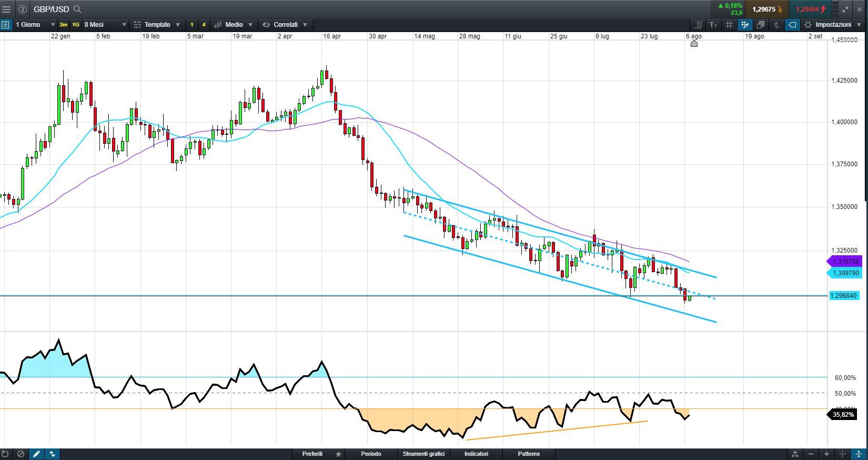
Task: Click the orange RSI divergence trendline
Action: (557, 430)
